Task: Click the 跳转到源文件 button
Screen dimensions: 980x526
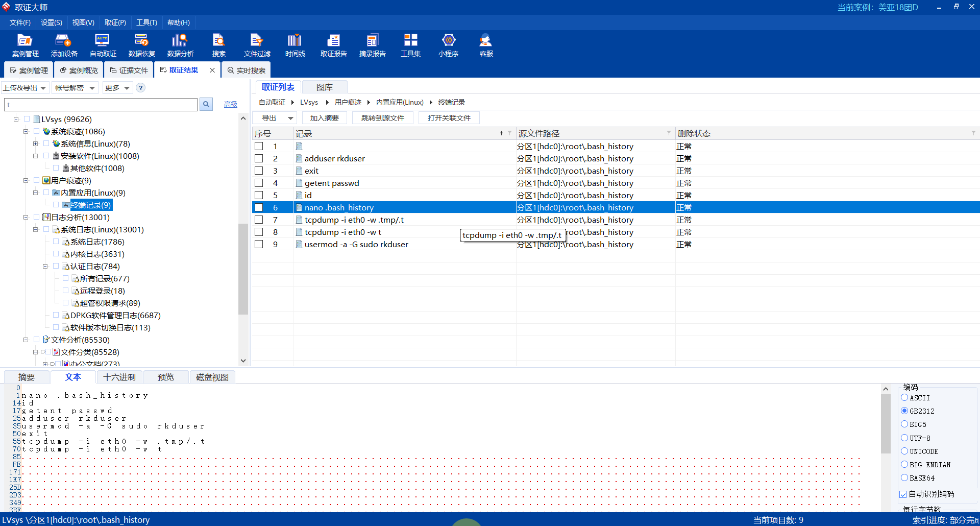Action: tap(383, 118)
